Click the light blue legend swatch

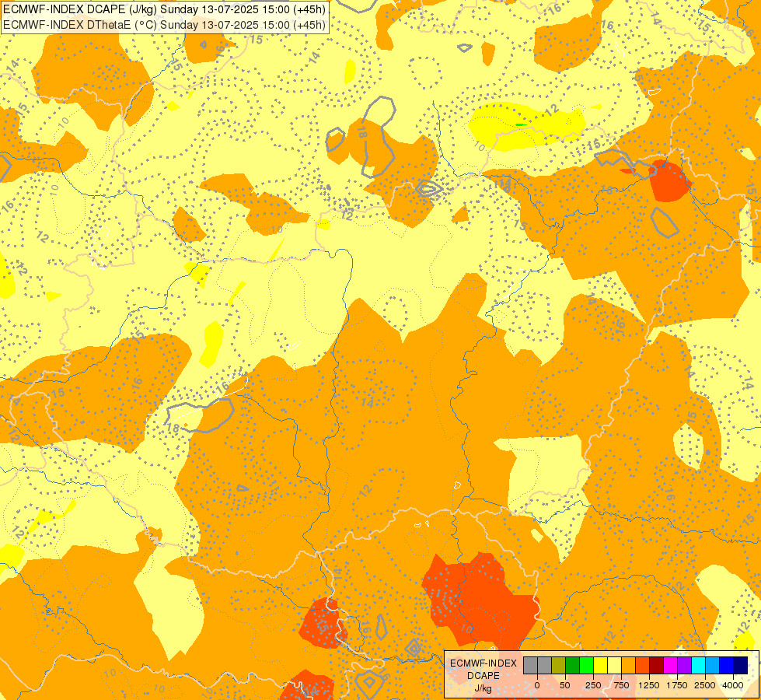(713, 666)
